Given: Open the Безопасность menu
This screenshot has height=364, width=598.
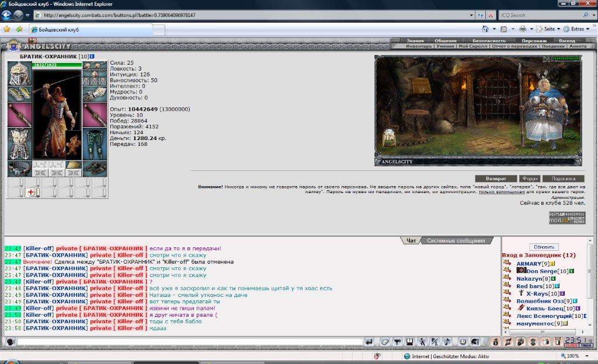Looking at the screenshot, I should point(489,41).
